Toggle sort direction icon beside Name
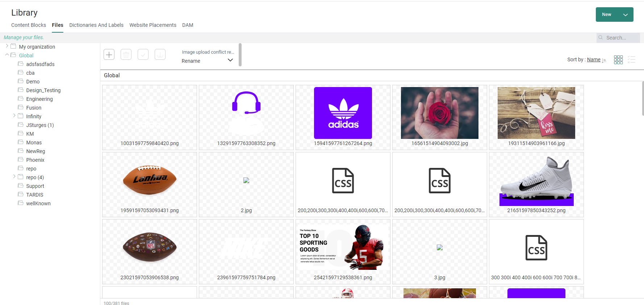 coord(604,60)
